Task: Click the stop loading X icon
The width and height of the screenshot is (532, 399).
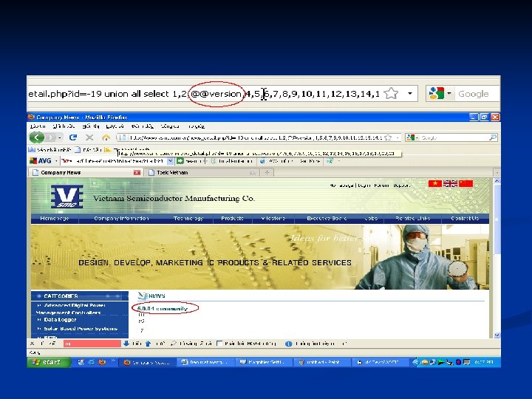Action: coord(89,137)
